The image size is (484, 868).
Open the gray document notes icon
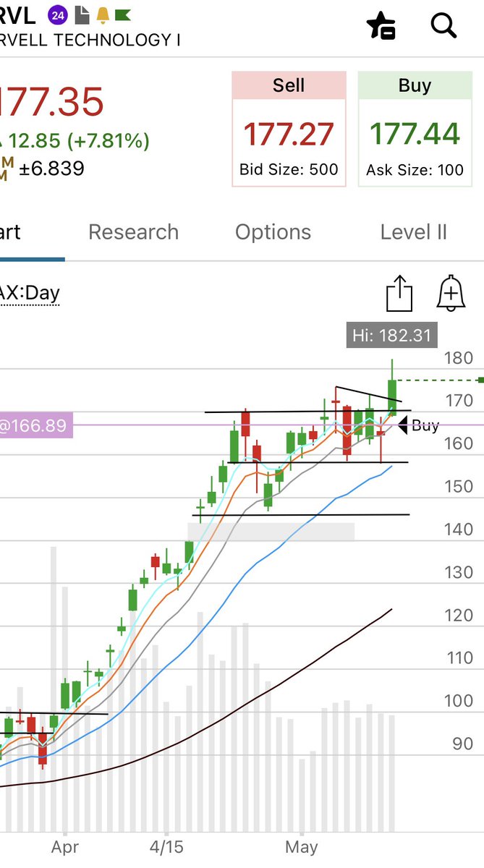(82, 14)
